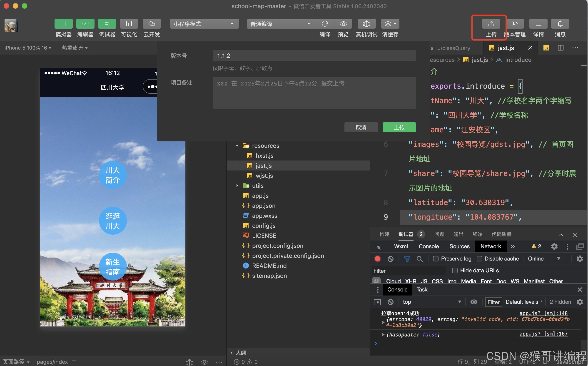The width and height of the screenshot is (588, 366).
Task: Switch to the Sources devtools tab
Action: point(459,246)
